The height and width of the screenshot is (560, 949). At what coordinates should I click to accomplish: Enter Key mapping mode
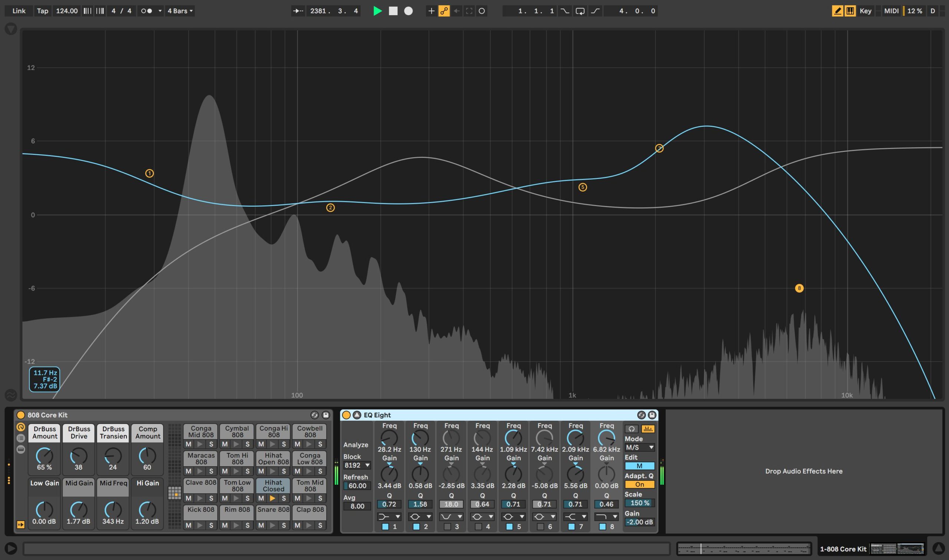click(866, 11)
